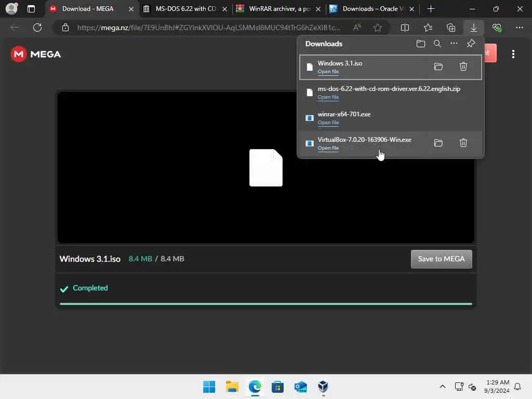Image resolution: width=532 pixels, height=399 pixels.
Task: Click the Save to MEGA button
Action: (x=441, y=259)
